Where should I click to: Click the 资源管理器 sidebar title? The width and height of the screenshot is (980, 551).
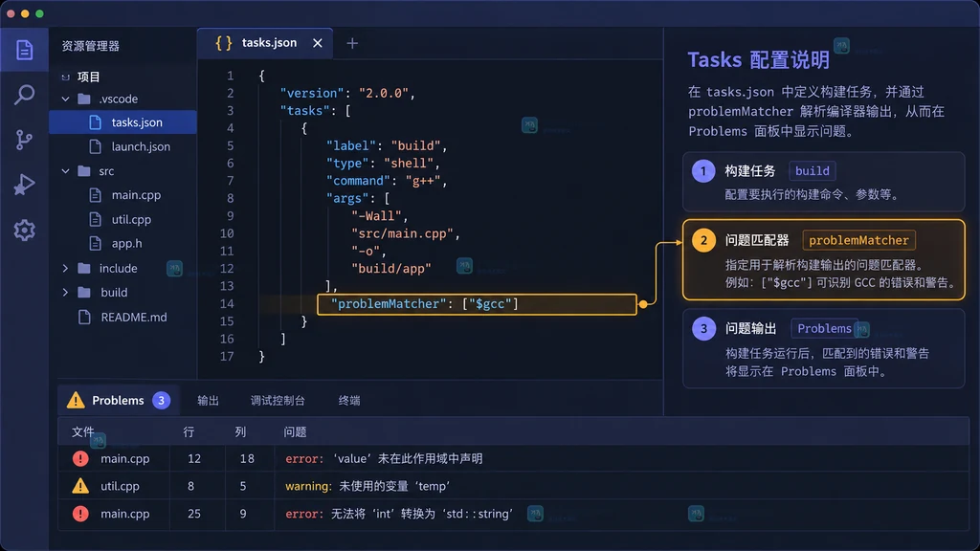click(x=91, y=46)
